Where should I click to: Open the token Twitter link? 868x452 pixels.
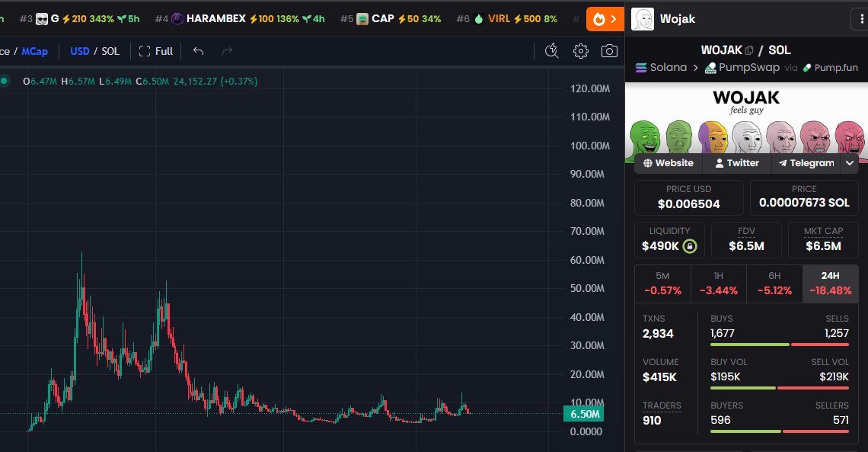click(x=737, y=163)
